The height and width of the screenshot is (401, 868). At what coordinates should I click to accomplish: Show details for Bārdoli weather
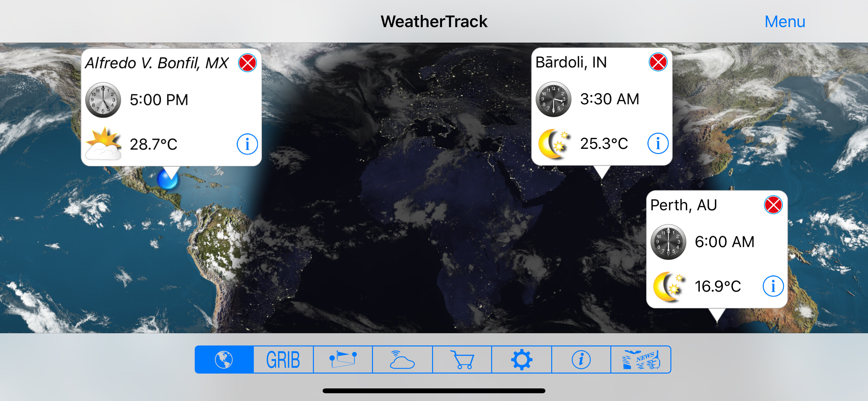pyautogui.click(x=658, y=144)
